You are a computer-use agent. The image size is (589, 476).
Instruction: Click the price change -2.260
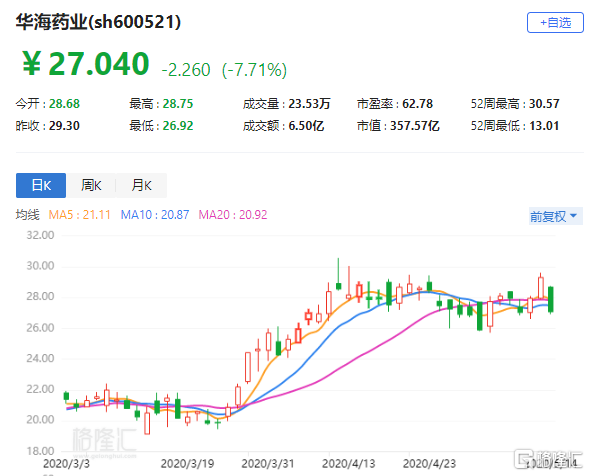tap(186, 70)
